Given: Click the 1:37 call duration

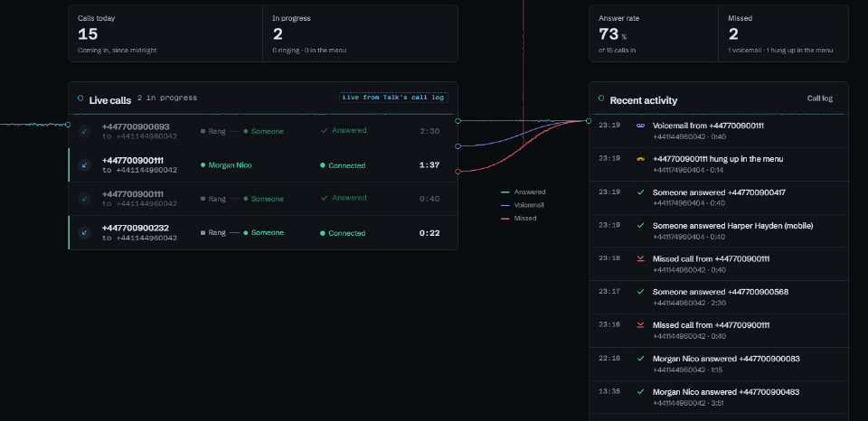Looking at the screenshot, I should [429, 164].
